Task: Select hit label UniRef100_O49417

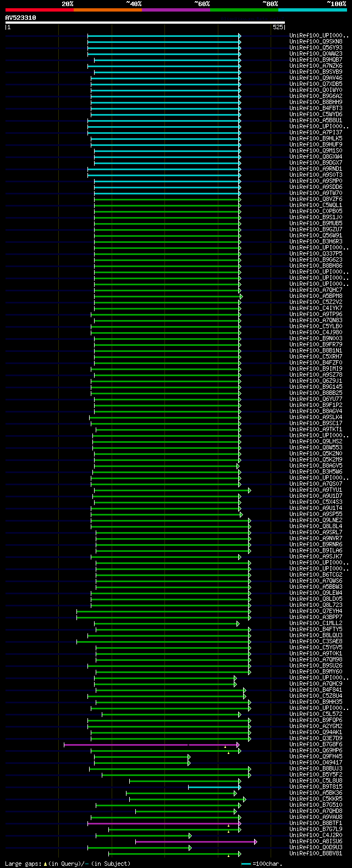Action: [x=316, y=762]
